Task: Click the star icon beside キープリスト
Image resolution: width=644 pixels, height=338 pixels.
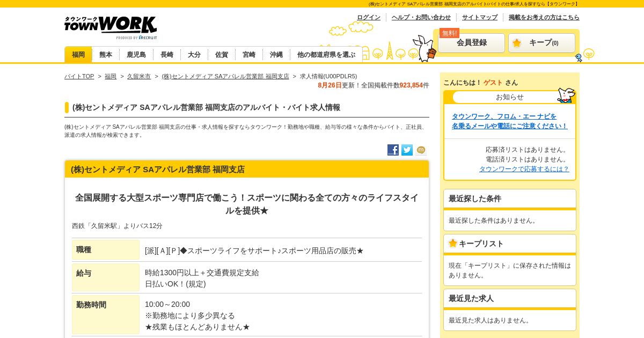Action: 453,243
